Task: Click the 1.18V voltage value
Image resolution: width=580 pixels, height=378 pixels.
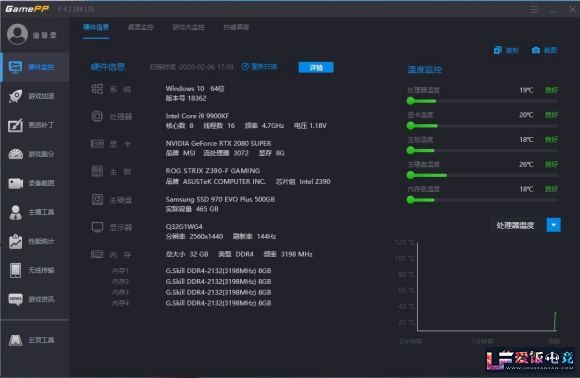Action: coord(318,126)
